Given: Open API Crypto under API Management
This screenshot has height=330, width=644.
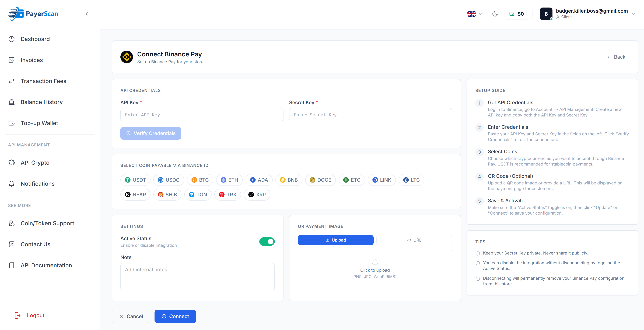Looking at the screenshot, I should pos(35,163).
